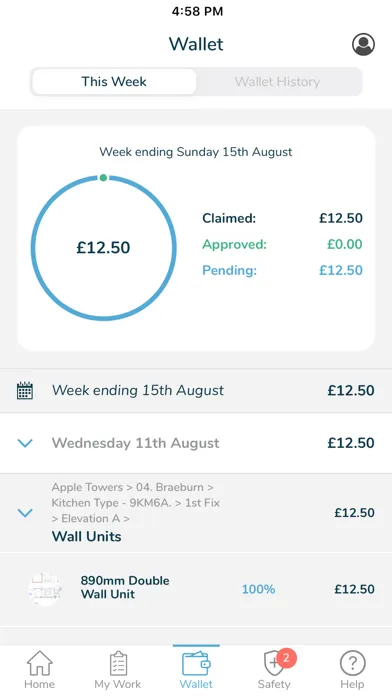Click the Wednesday 11th August label

135,443
